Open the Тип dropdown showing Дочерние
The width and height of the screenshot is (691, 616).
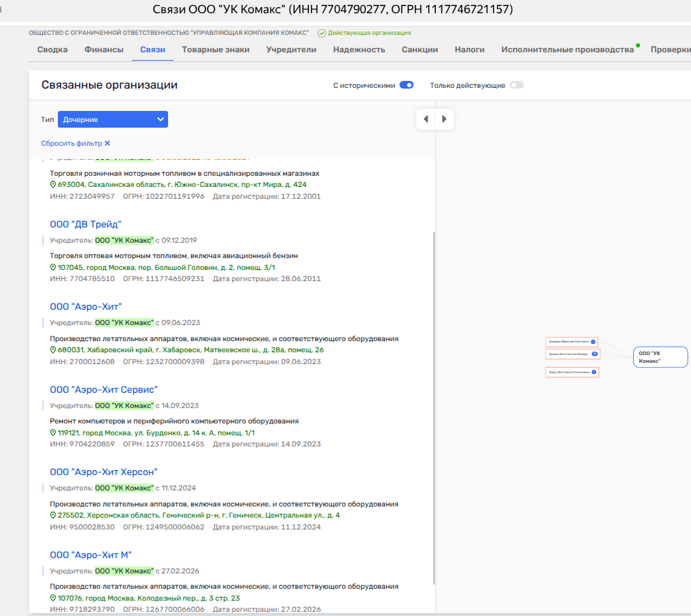113,119
